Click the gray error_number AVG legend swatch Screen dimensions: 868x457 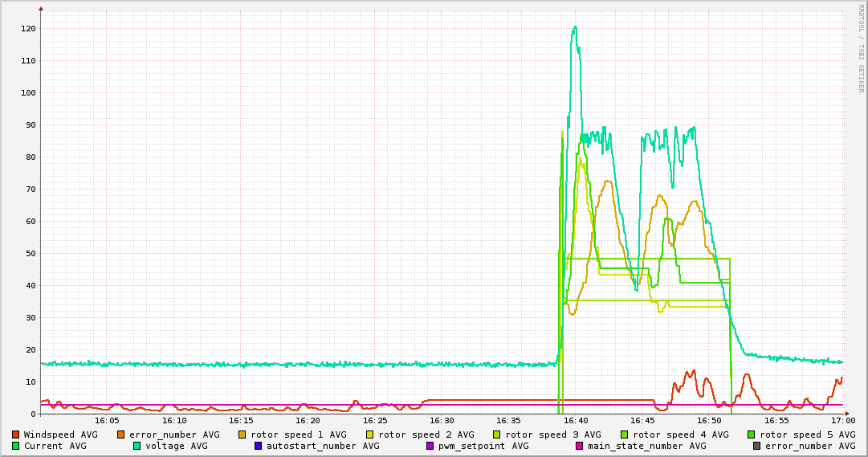(x=756, y=446)
